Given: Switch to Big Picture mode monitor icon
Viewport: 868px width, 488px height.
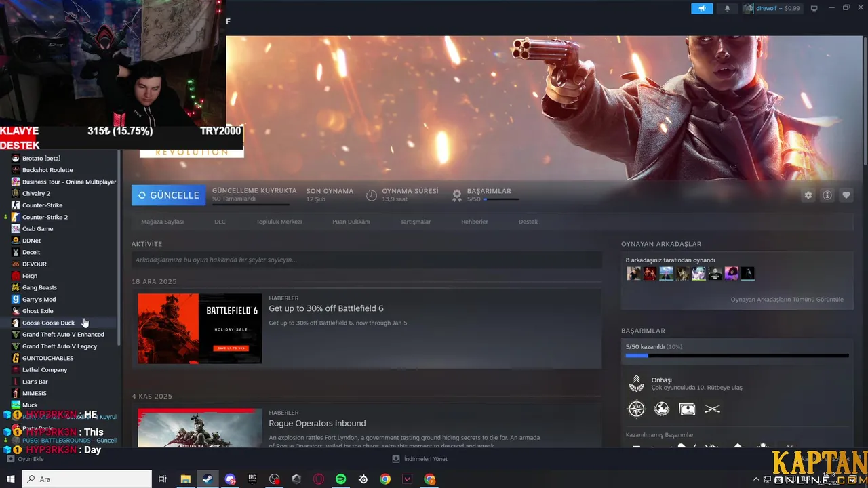Looking at the screenshot, I should 814,8.
